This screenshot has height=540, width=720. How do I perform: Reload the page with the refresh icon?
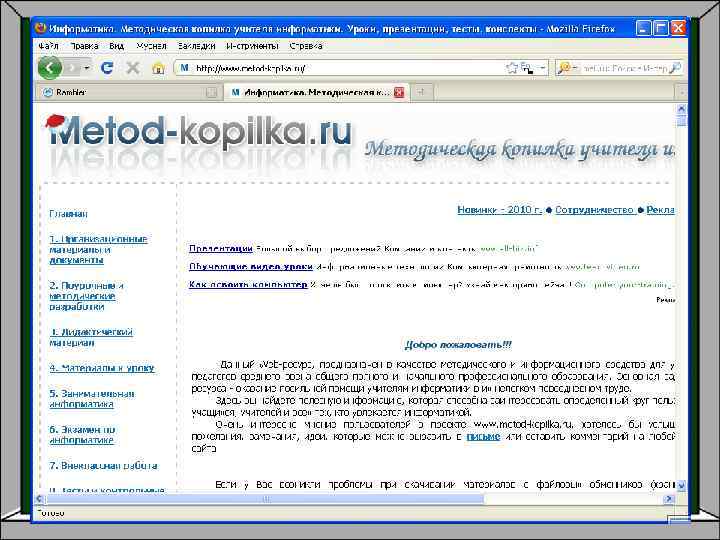coord(107,68)
